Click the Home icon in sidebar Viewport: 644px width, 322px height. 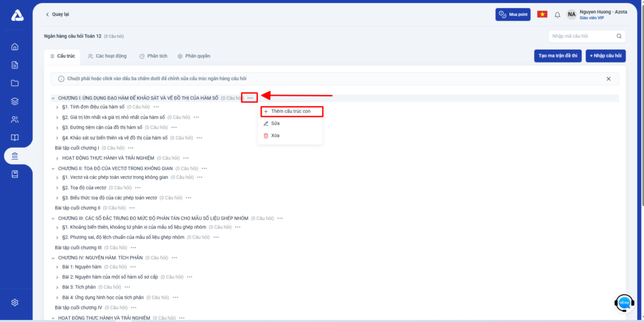click(x=15, y=47)
